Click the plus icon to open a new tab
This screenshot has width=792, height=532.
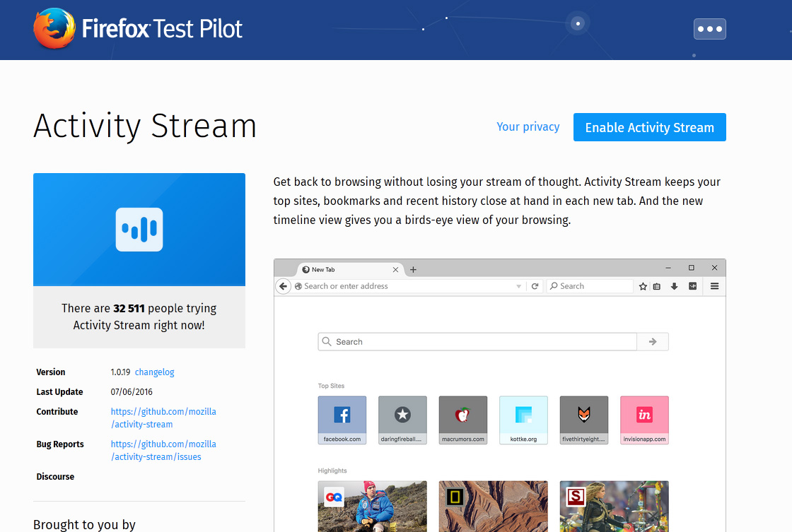pos(413,270)
